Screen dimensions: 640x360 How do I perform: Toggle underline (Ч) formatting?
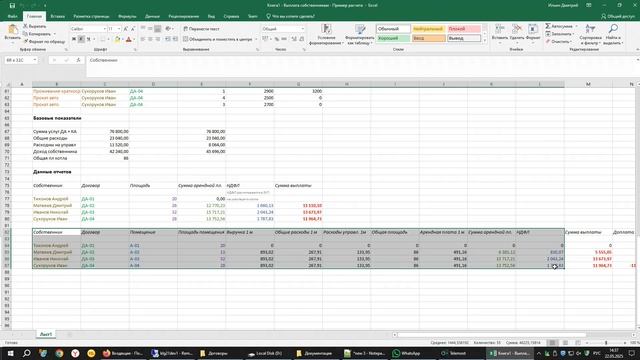point(89,39)
